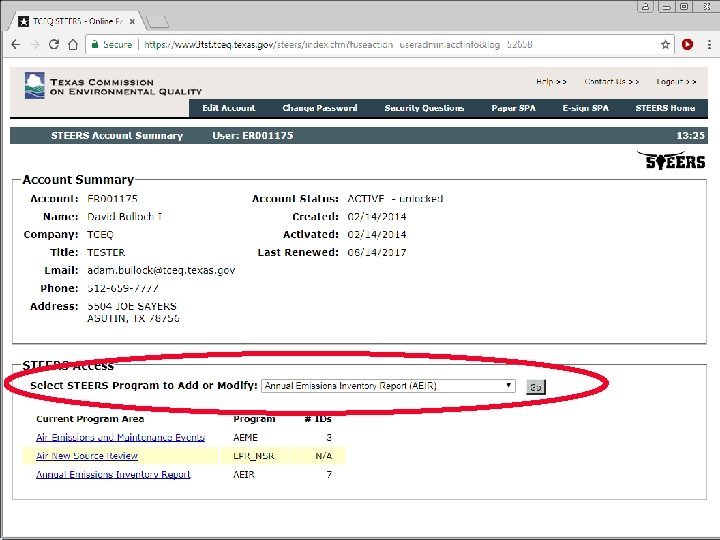
Task: Open Air Emissions and Maintenance Events link
Action: [120, 437]
